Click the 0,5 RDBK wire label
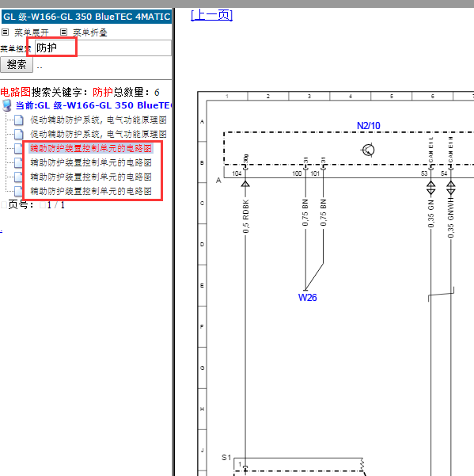Image resolution: width=474 pixels, height=476 pixels. click(x=245, y=216)
